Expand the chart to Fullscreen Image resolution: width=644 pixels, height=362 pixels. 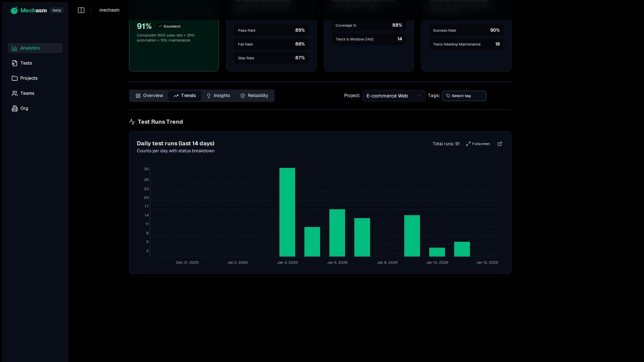pyautogui.click(x=478, y=144)
